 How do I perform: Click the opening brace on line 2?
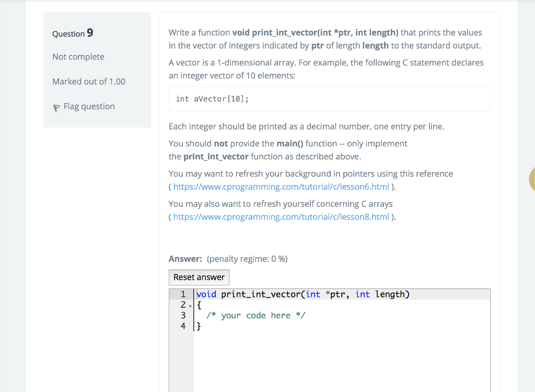tap(199, 305)
